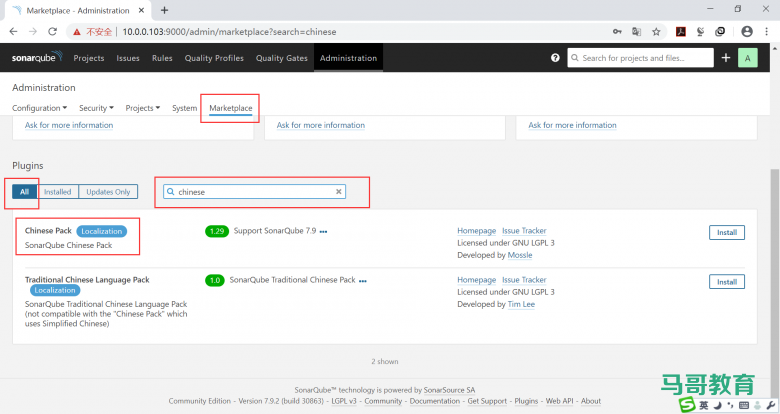Select the All plugins filter

click(x=24, y=192)
